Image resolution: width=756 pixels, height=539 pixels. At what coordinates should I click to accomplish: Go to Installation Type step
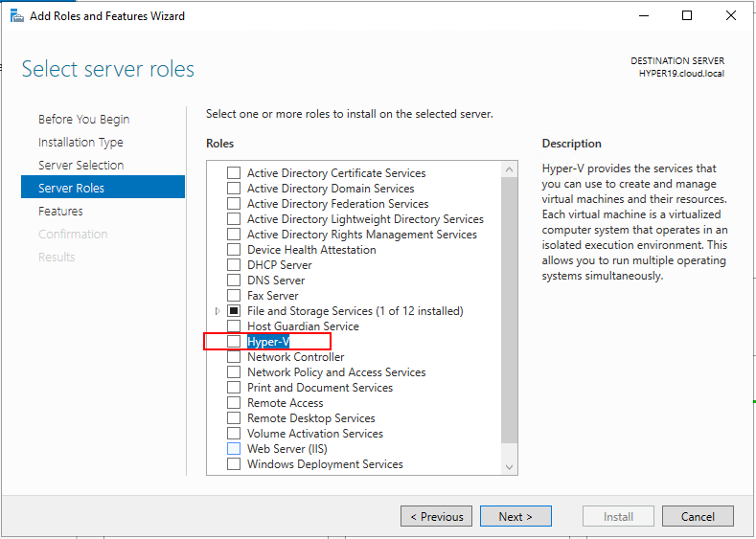click(80, 143)
